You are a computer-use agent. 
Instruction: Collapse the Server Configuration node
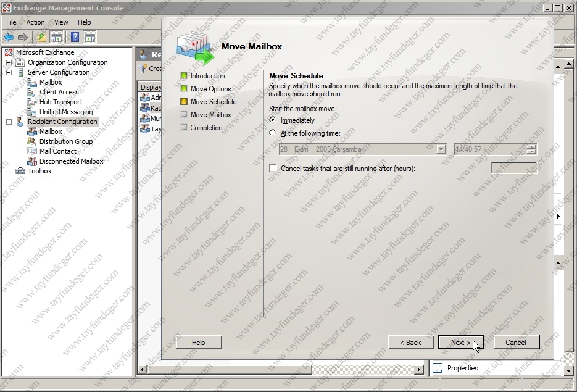(x=9, y=72)
